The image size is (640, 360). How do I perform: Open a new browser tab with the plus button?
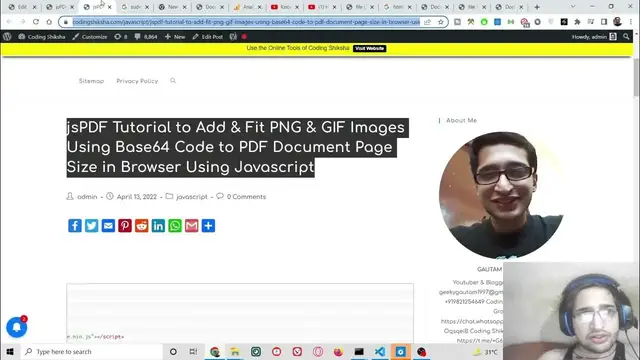point(537,7)
